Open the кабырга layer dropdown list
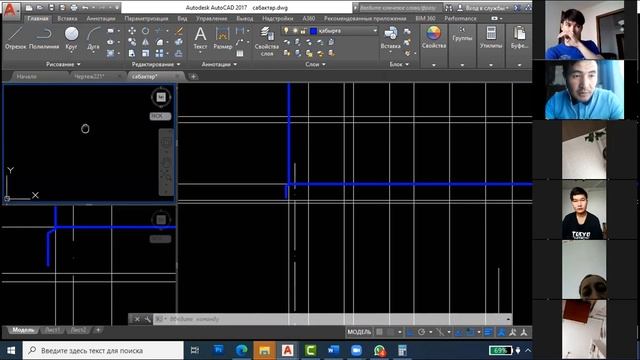This screenshot has height=360, width=640. click(x=375, y=31)
